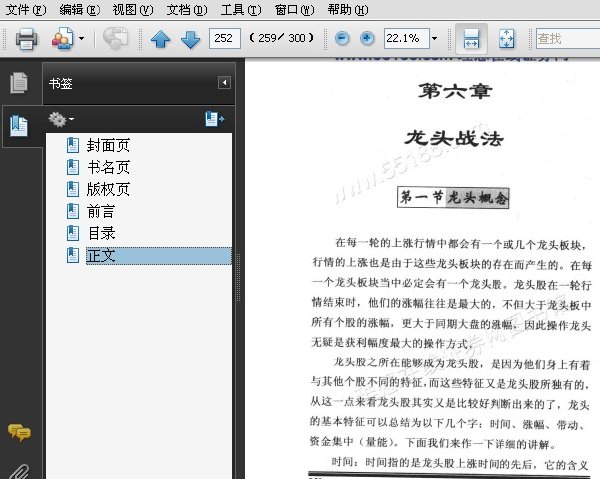Select the 正文 bookmark

(x=159, y=256)
